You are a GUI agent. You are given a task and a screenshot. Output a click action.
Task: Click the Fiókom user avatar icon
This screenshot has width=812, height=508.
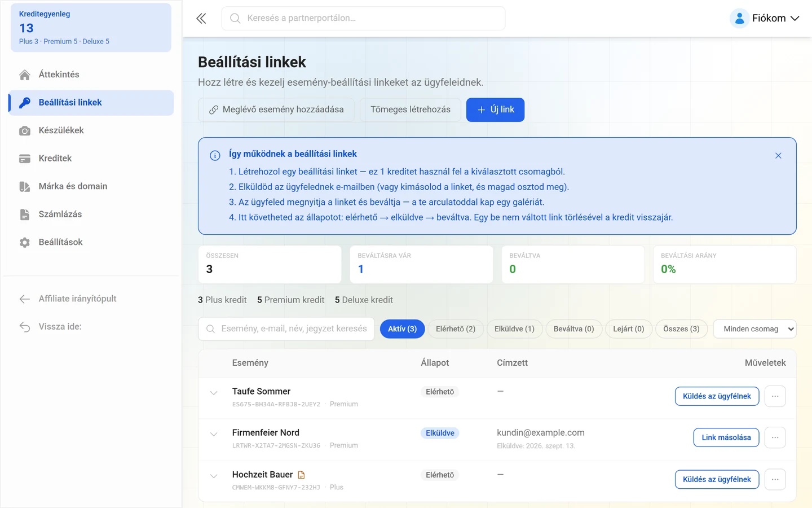(739, 19)
